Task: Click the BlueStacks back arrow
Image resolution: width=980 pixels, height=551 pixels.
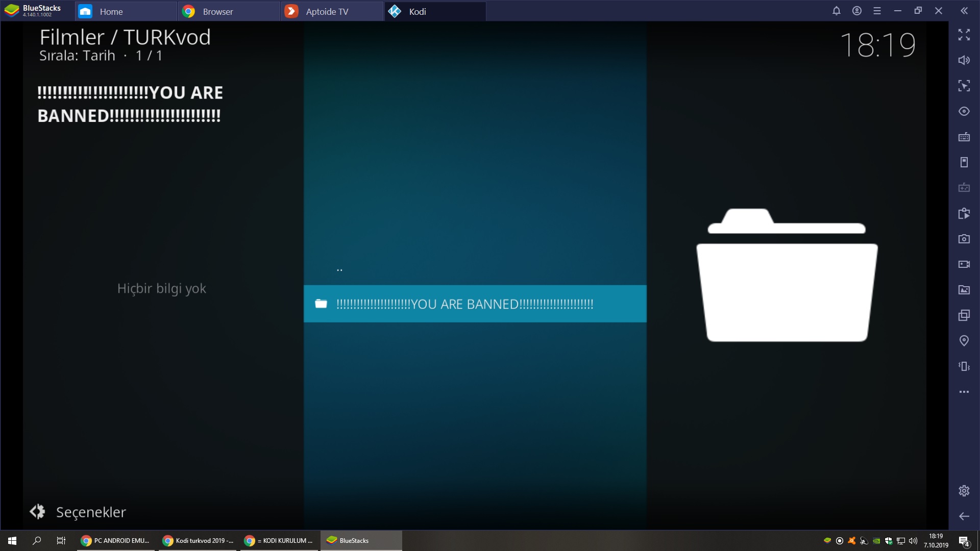Action: 964,516
